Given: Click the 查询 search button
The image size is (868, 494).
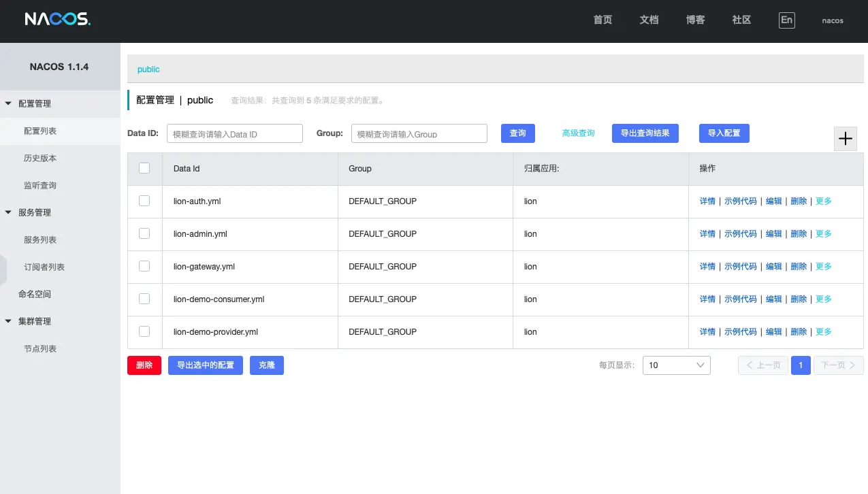Looking at the screenshot, I should coord(518,133).
